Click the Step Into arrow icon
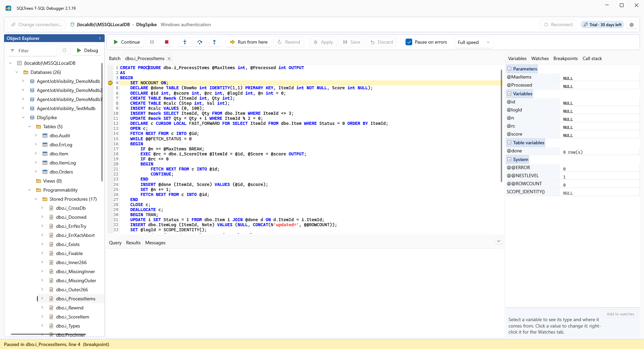Image resolution: width=644 pixels, height=349 pixels. [185, 42]
